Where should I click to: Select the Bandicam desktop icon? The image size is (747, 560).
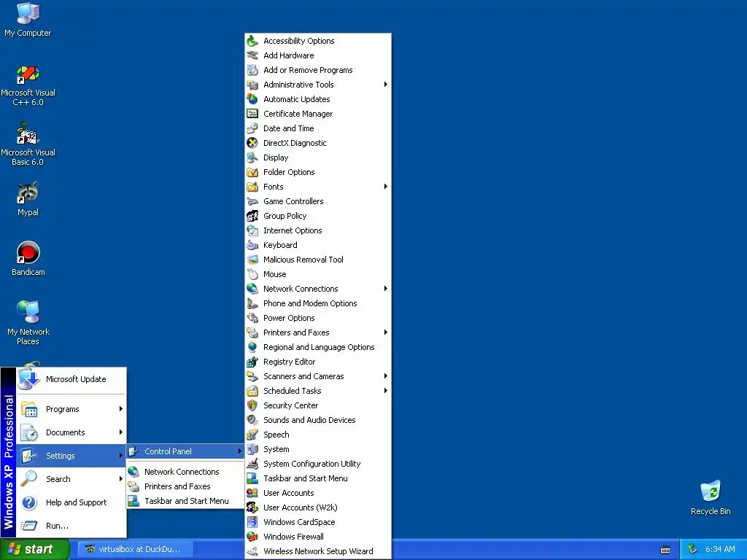coord(28,259)
